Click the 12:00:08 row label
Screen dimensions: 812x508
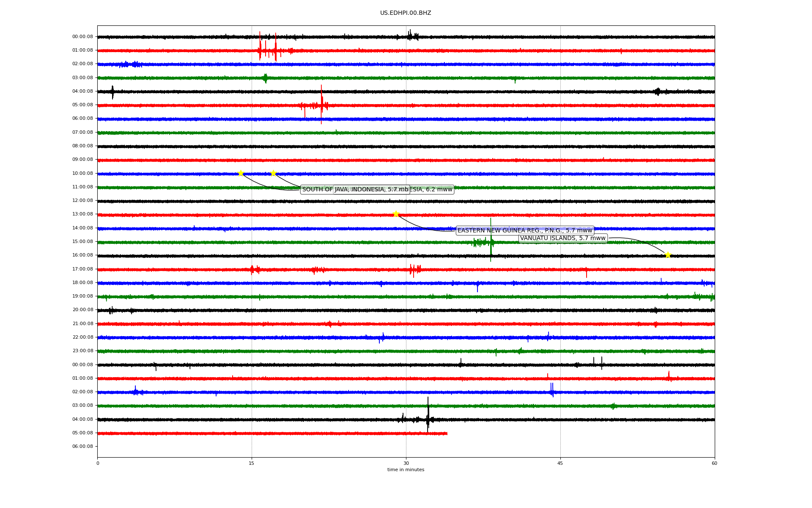[82, 201]
